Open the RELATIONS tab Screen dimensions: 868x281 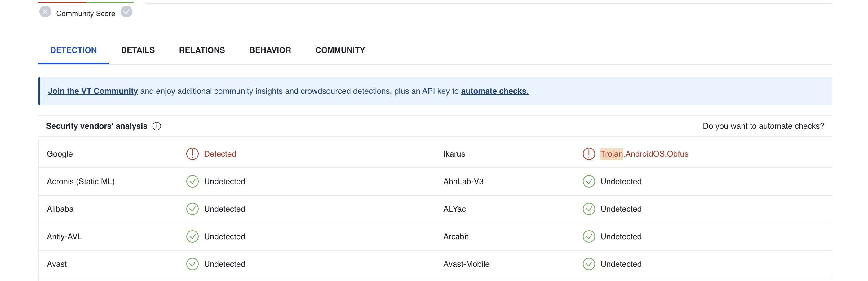(202, 50)
